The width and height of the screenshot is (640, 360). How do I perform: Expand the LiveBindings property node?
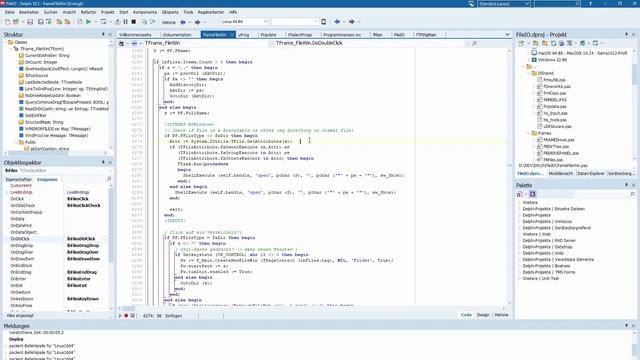[x=7, y=192]
